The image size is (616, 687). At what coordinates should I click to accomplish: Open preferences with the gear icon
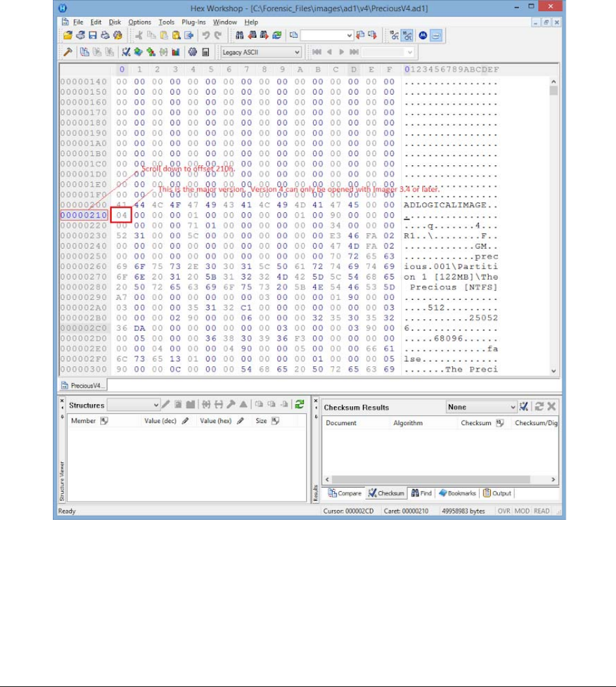pyautogui.click(x=192, y=52)
